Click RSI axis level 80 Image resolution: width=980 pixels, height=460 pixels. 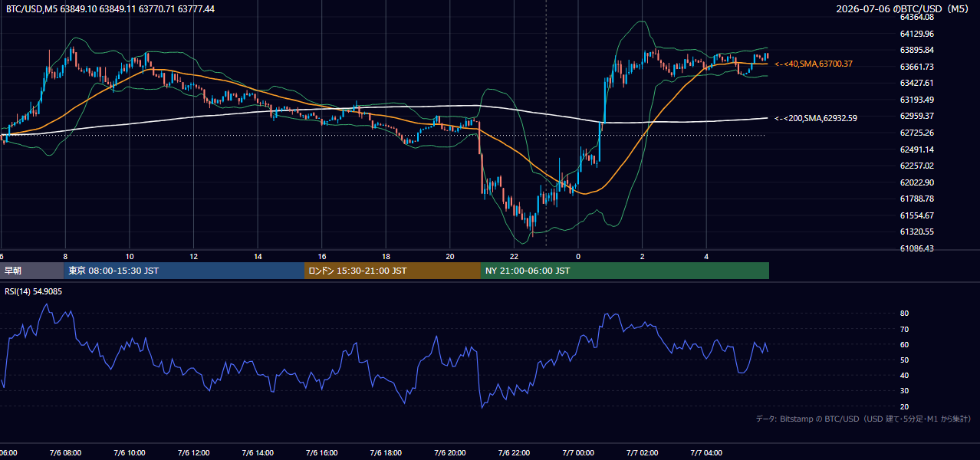coord(904,314)
